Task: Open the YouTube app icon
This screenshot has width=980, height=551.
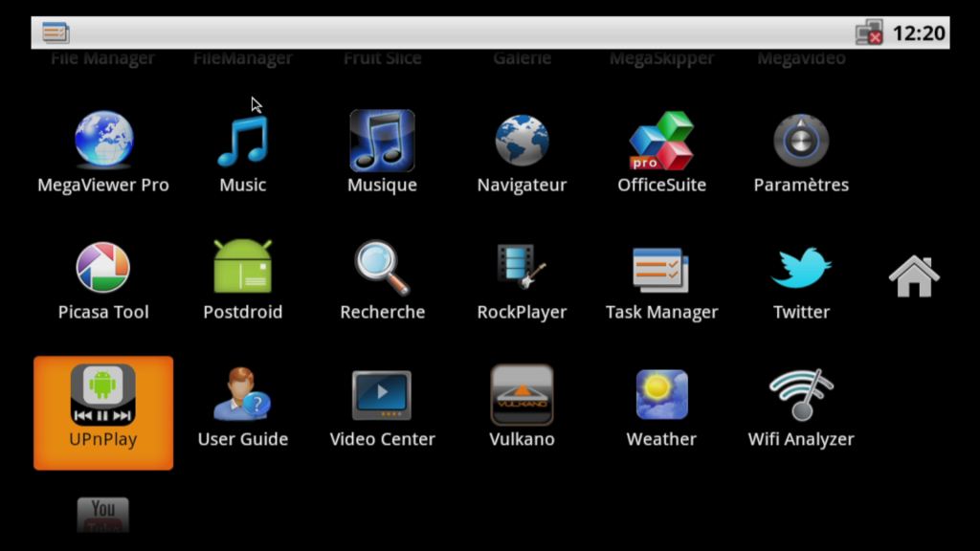Action: coord(103,515)
